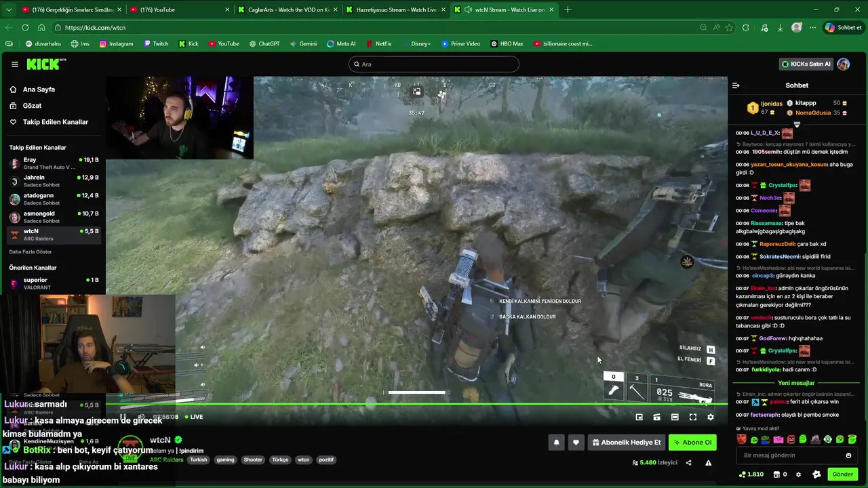Click the report warning triangle icon
This screenshot has width=868, height=488.
(x=708, y=463)
